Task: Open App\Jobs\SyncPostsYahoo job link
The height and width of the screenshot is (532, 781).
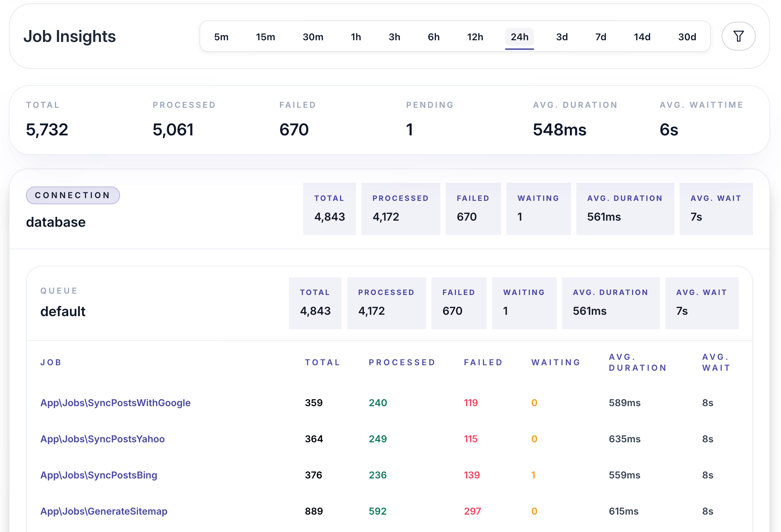Action: tap(102, 439)
